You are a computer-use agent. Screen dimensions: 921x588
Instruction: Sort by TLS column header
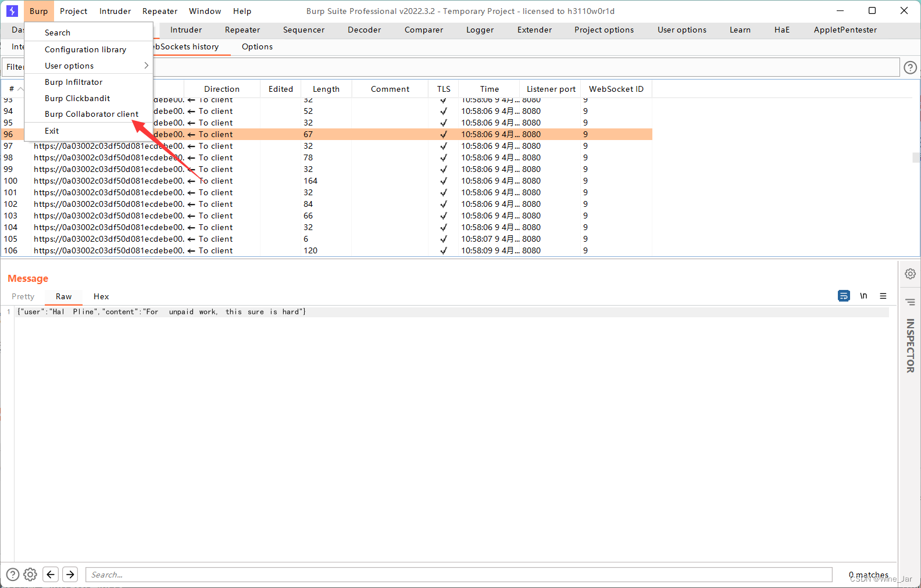tap(444, 89)
